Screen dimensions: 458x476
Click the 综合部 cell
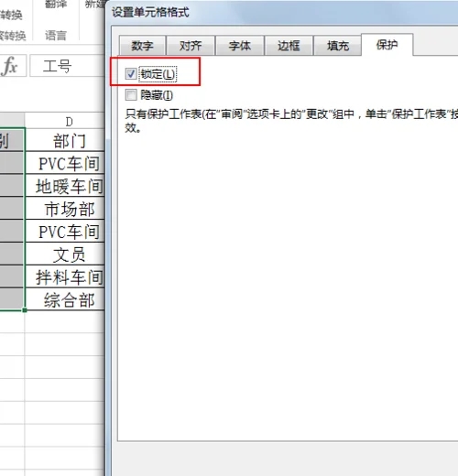click(x=65, y=299)
